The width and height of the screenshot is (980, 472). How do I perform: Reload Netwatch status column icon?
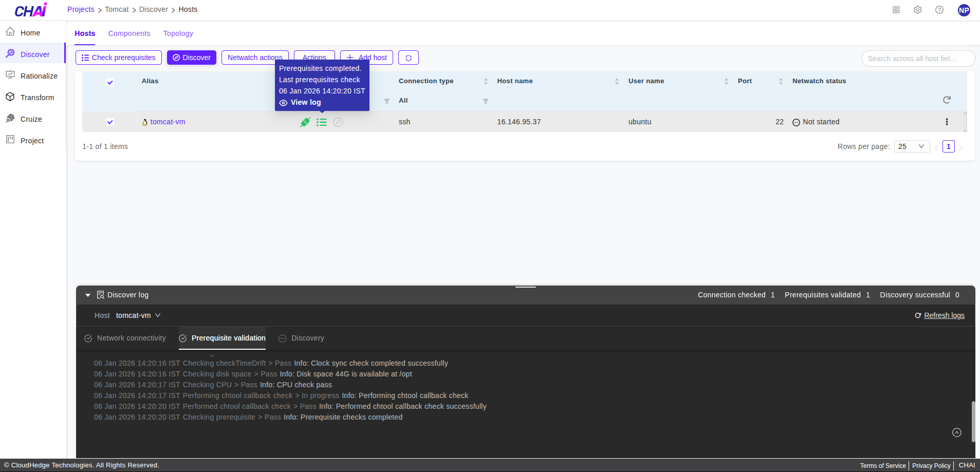pyautogui.click(x=947, y=100)
